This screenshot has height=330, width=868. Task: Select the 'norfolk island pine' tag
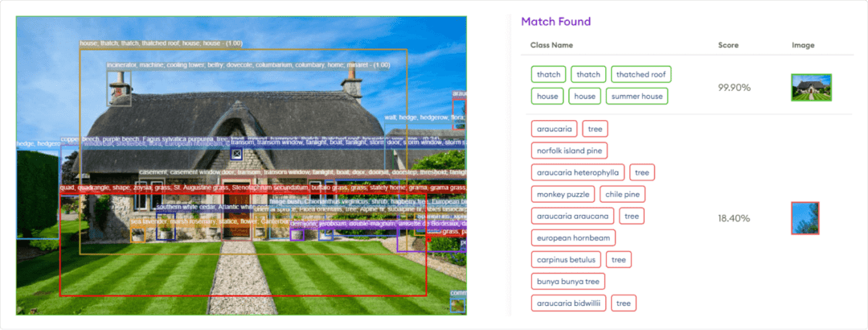[x=569, y=151]
